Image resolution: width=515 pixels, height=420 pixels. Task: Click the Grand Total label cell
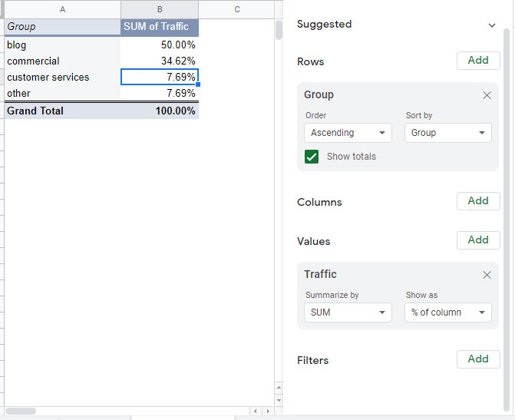(62, 111)
